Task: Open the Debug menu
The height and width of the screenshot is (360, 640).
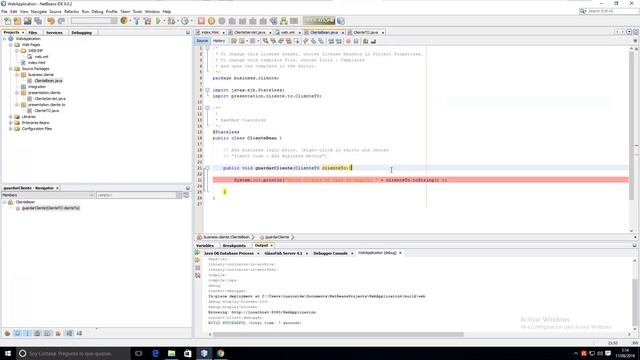Action: click(x=97, y=11)
